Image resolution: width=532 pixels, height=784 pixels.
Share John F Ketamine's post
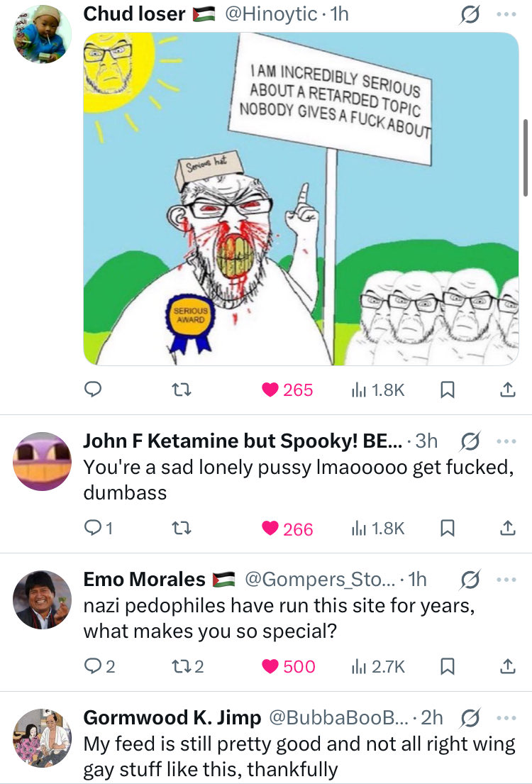click(507, 528)
